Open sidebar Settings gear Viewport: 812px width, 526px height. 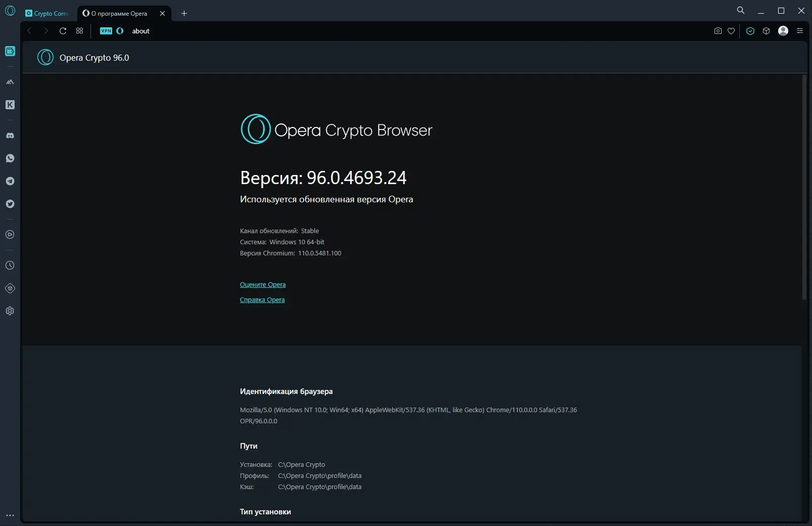[x=10, y=311]
